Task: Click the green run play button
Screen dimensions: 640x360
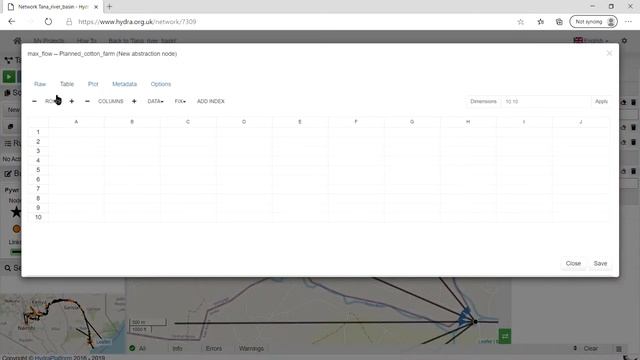Action: [9, 76]
